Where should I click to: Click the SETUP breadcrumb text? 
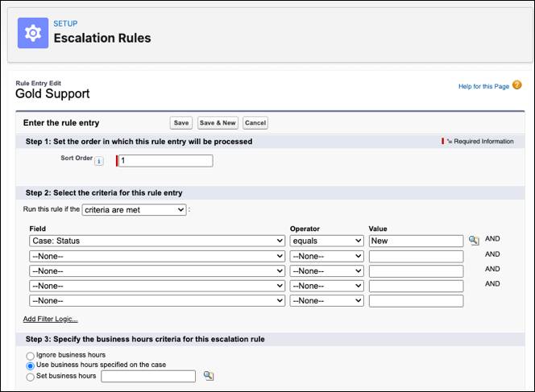65,23
